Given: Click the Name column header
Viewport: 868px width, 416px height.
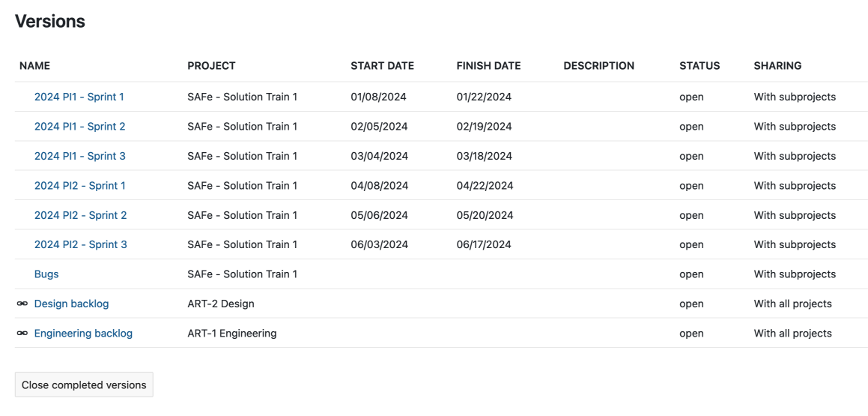Looking at the screenshot, I should tap(34, 66).
